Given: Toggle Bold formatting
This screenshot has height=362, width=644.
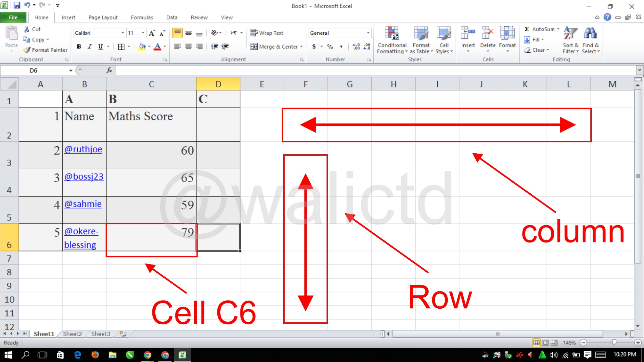Looking at the screenshot, I should tap(79, 47).
